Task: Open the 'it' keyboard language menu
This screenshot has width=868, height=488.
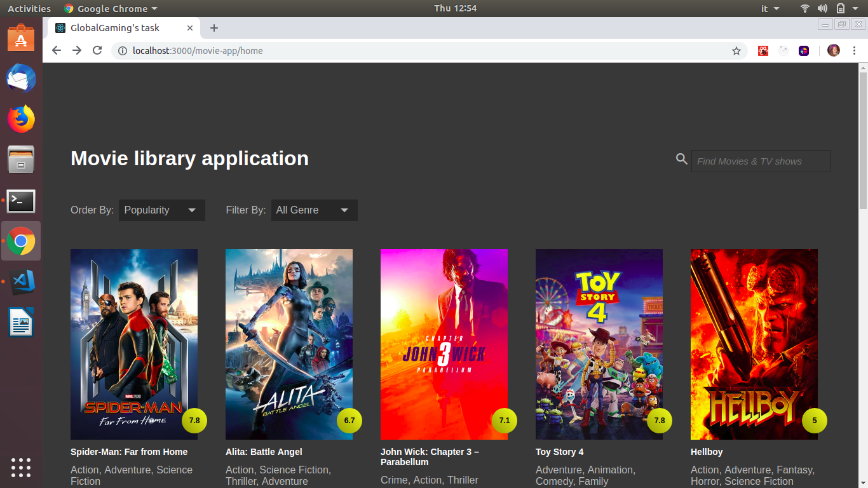Action: click(x=770, y=8)
